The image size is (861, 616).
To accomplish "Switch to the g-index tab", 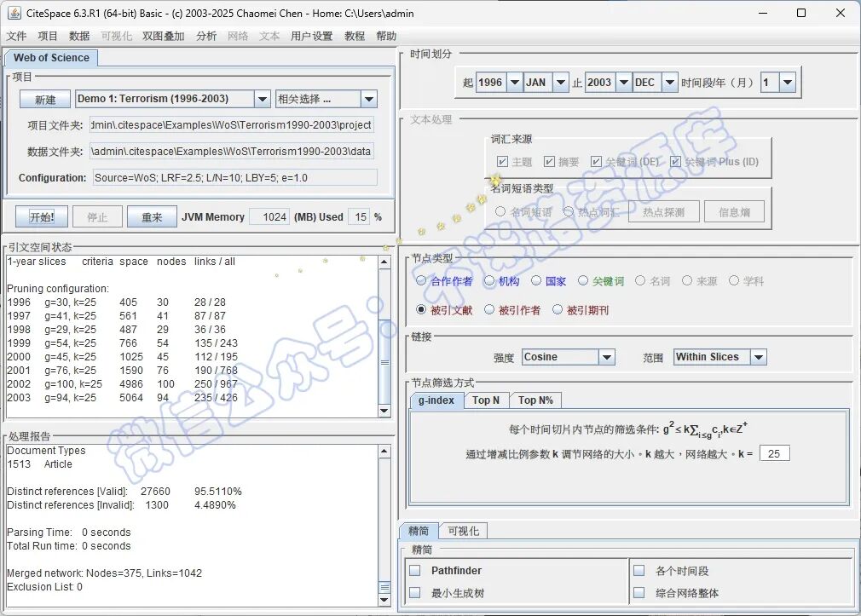I will point(436,400).
